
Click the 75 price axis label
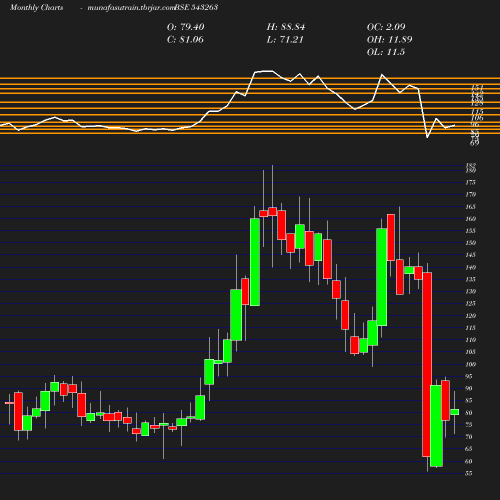click(469, 425)
